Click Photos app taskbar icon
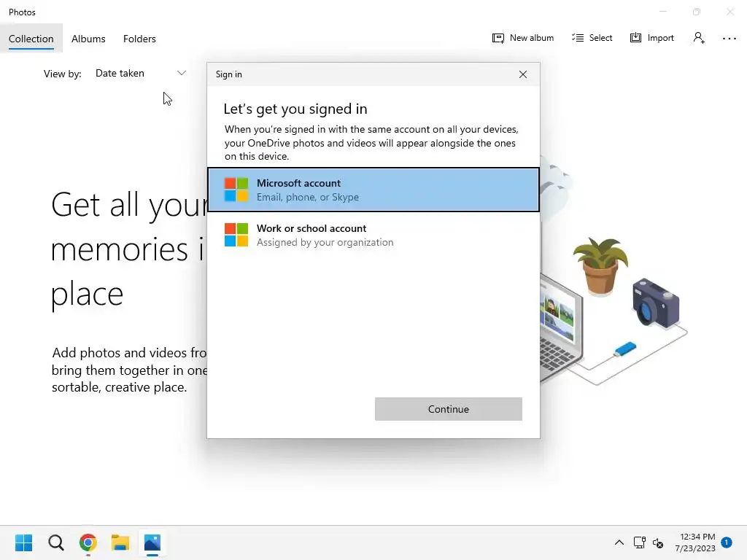The height and width of the screenshot is (560, 747). [x=152, y=542]
